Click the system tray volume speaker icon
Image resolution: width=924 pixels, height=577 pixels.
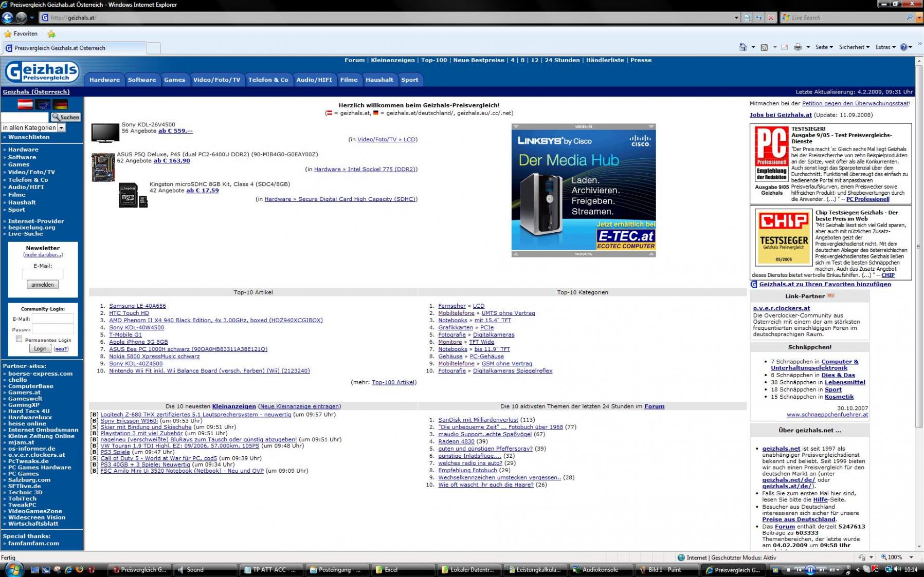[898, 569]
